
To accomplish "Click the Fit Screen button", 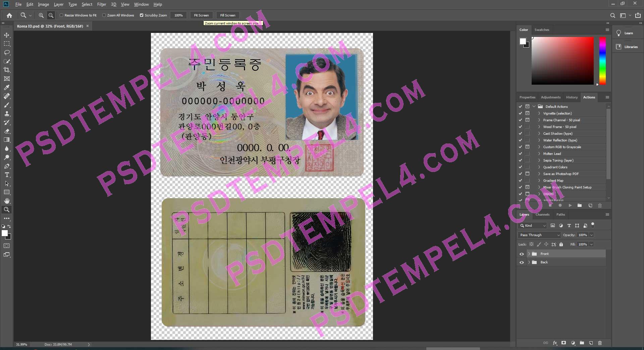I will 201,15.
